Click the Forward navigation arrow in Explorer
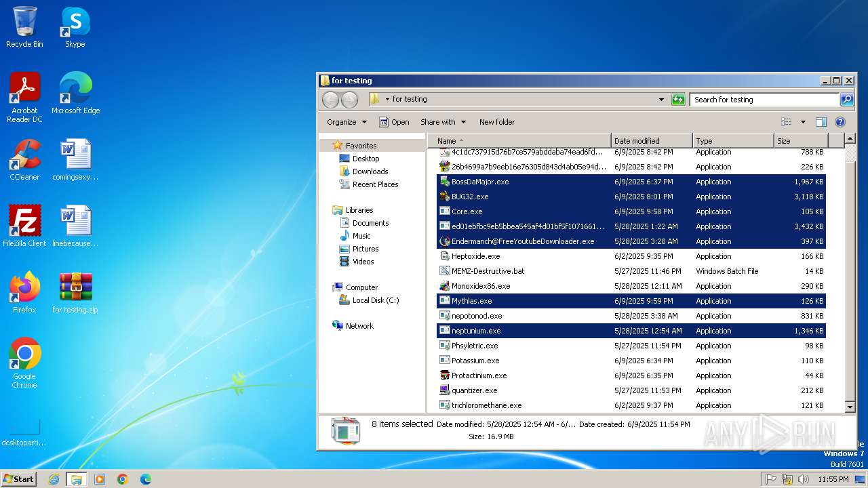Screen dimensions: 868x488 [349, 100]
